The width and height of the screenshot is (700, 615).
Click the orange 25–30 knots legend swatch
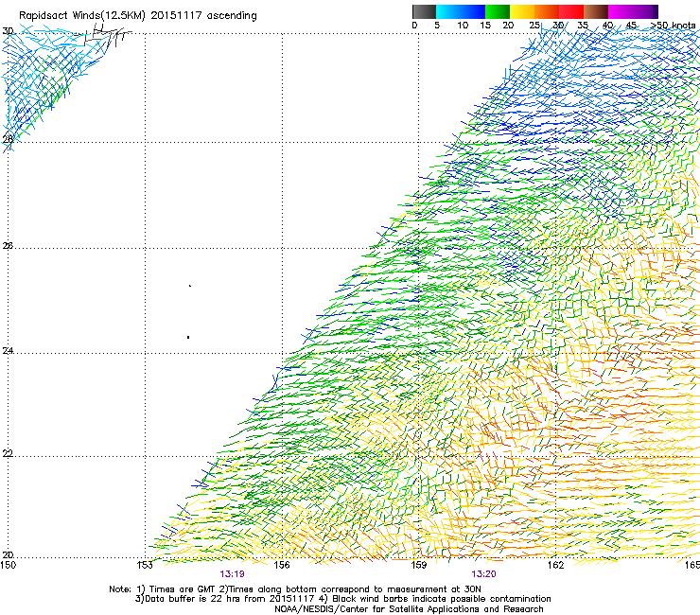(x=547, y=11)
